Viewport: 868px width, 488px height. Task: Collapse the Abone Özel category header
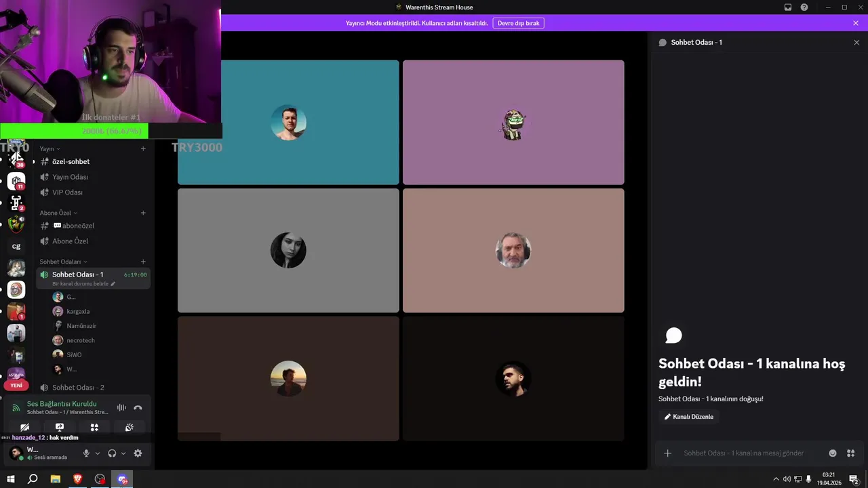tap(58, 213)
